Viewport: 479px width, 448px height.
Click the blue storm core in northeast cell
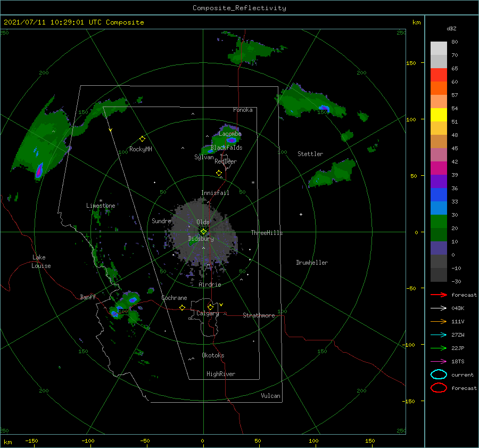324,108
